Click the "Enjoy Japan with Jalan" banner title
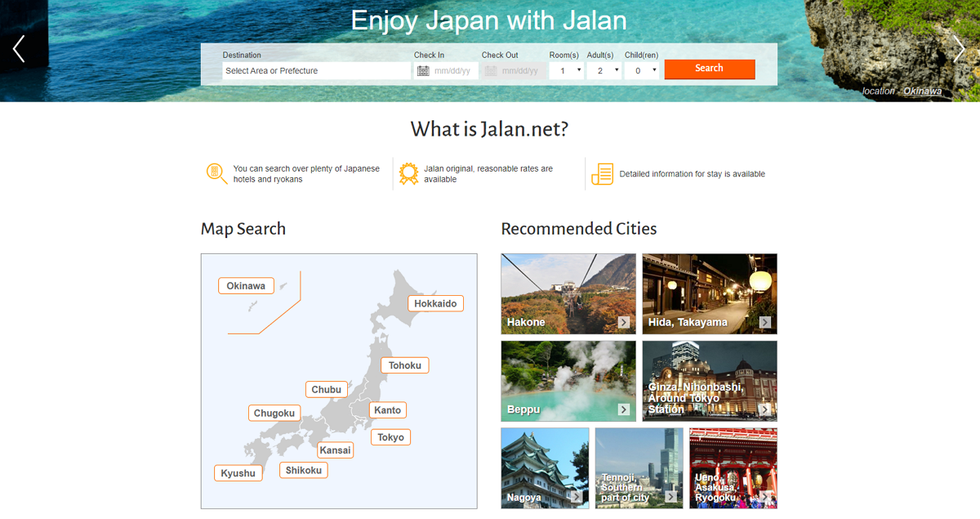 point(489,20)
